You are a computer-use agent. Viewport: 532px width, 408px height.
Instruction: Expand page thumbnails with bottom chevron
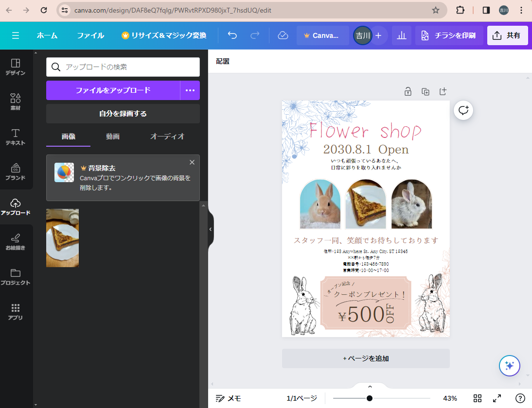pos(370,387)
